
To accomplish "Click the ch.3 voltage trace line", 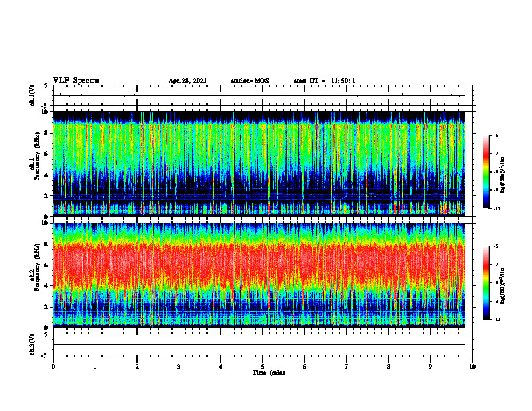I will [259, 345].
